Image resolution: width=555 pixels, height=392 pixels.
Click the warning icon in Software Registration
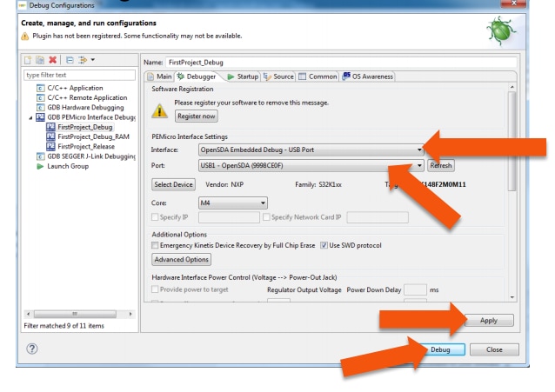(x=160, y=110)
